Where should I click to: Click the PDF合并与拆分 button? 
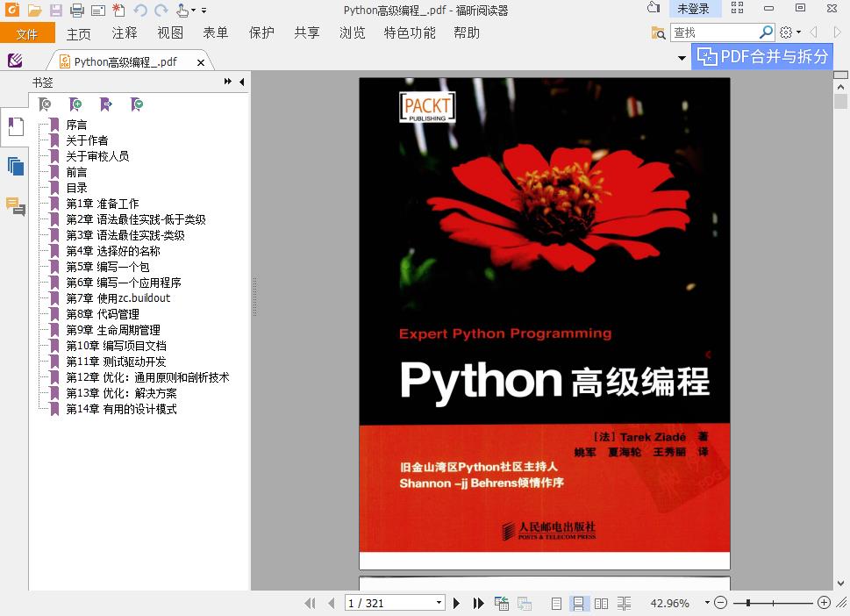point(762,56)
